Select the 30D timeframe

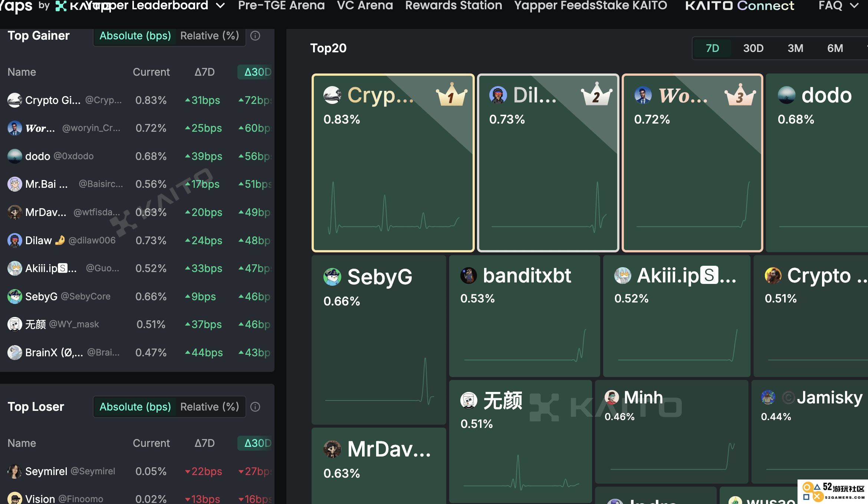753,48
